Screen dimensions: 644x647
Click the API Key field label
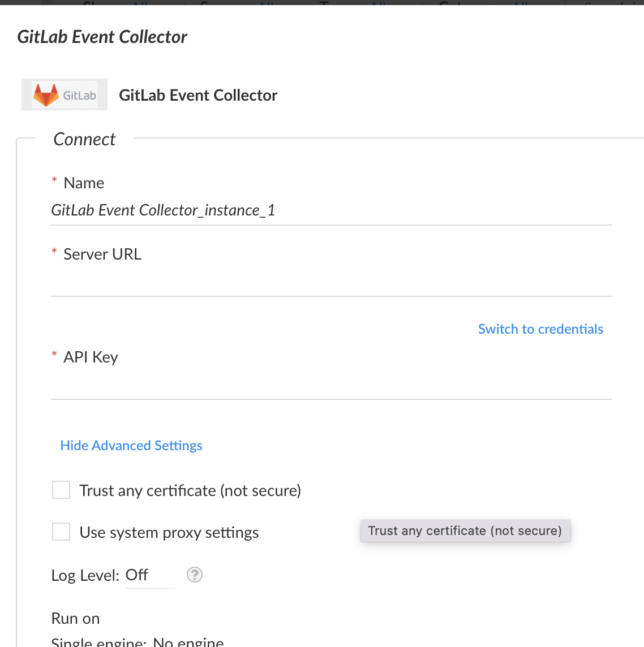(91, 357)
